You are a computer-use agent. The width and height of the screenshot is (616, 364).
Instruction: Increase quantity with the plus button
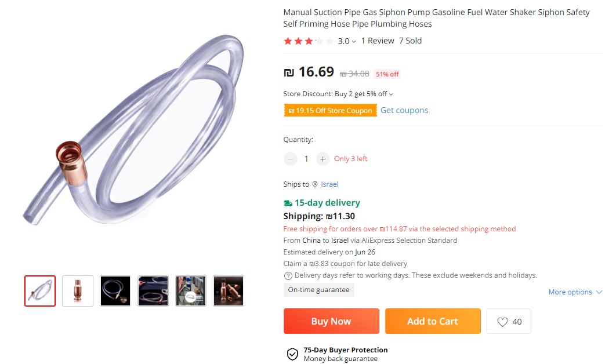tap(323, 159)
